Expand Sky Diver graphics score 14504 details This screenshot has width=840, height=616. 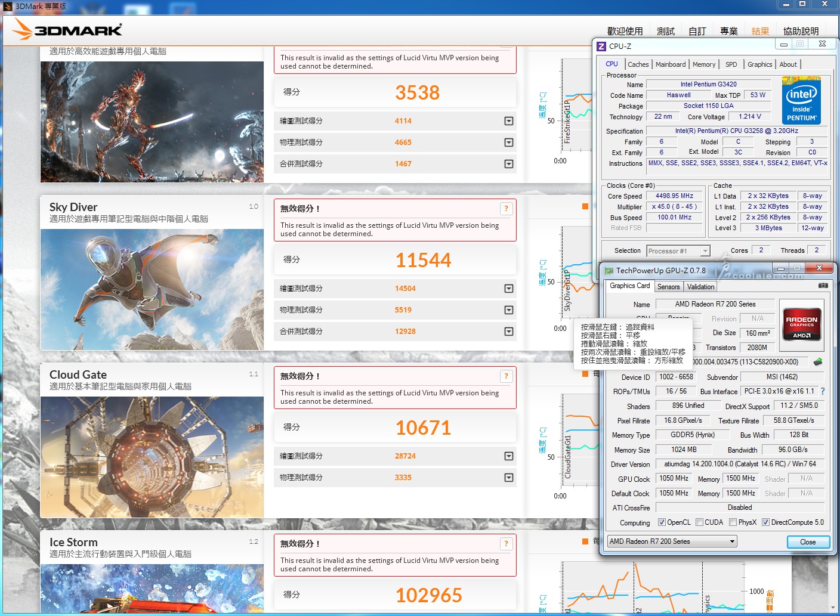click(x=509, y=289)
